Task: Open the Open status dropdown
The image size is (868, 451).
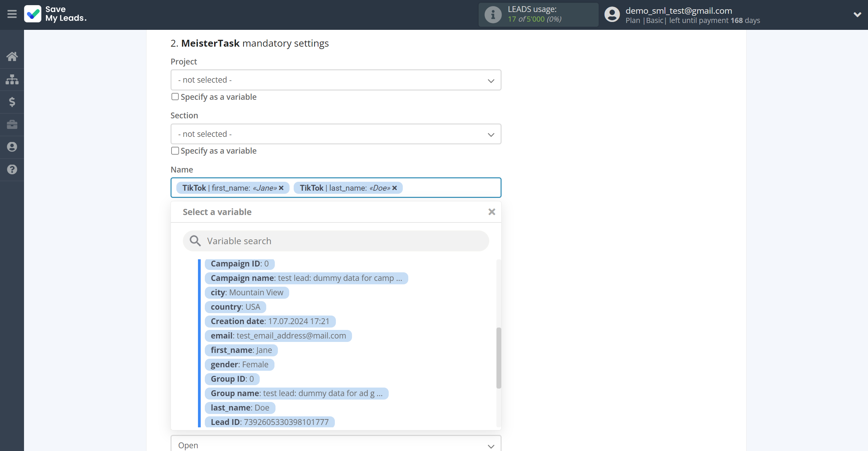Action: coord(336,444)
